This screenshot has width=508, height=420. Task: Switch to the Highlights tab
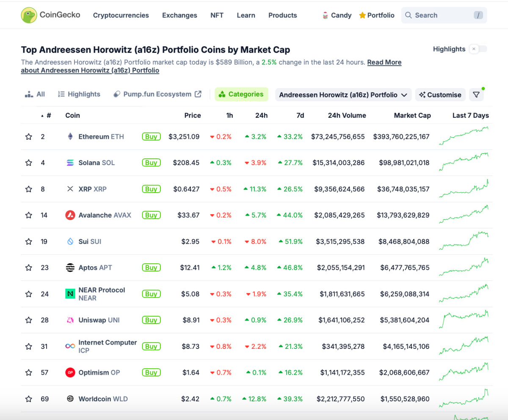tap(79, 94)
